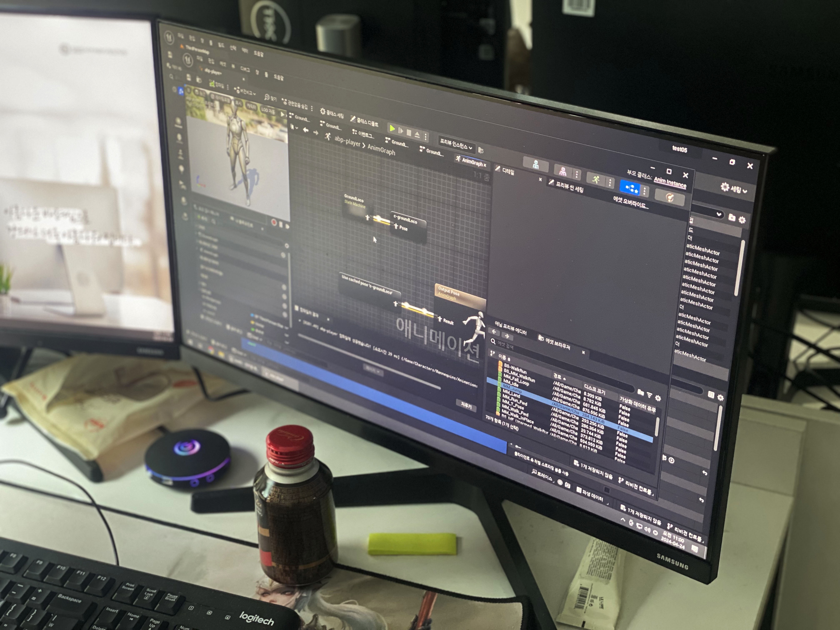Click outliner settings gear icon

point(742,220)
